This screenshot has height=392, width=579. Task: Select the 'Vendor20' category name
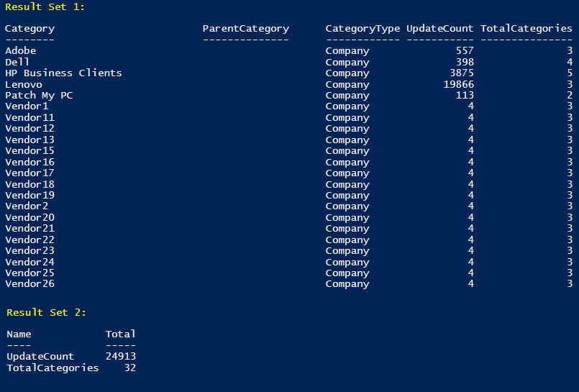click(29, 217)
